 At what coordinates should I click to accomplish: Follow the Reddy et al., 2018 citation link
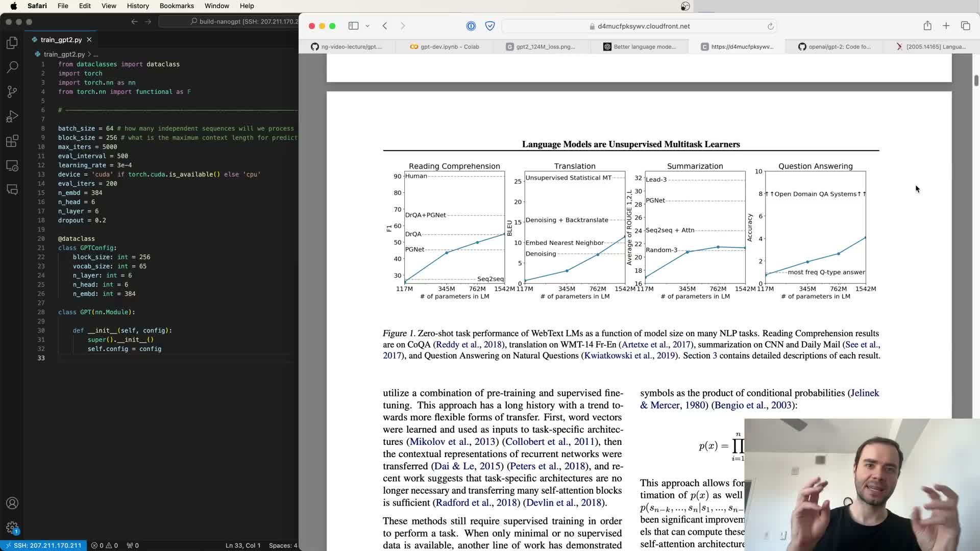[469, 344]
